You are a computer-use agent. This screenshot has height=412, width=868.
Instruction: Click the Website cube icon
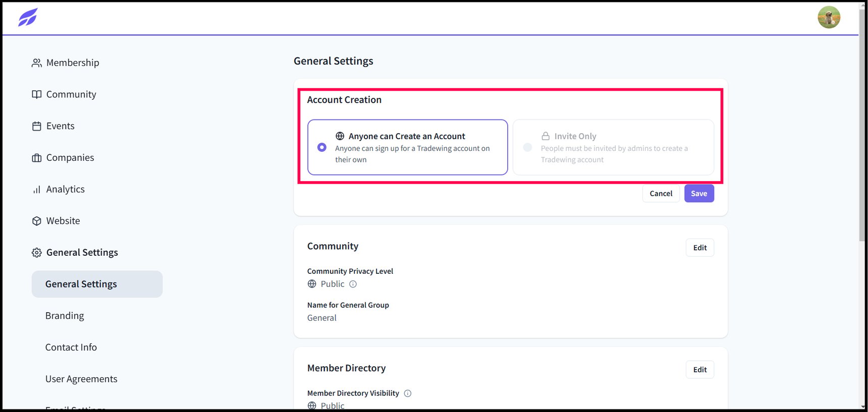coord(37,221)
